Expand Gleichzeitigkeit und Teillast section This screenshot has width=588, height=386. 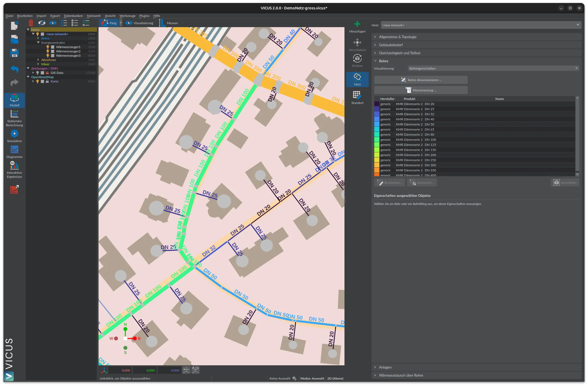pos(477,53)
